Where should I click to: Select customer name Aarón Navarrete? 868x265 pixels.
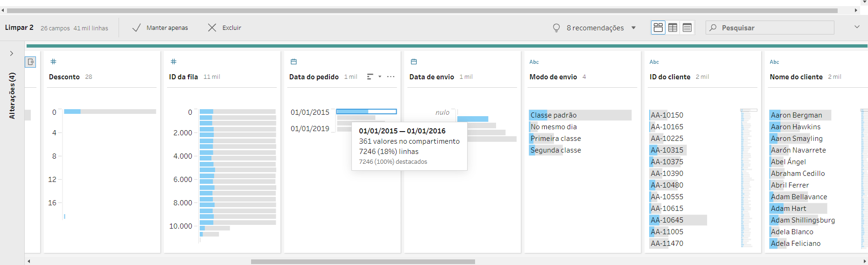click(798, 150)
